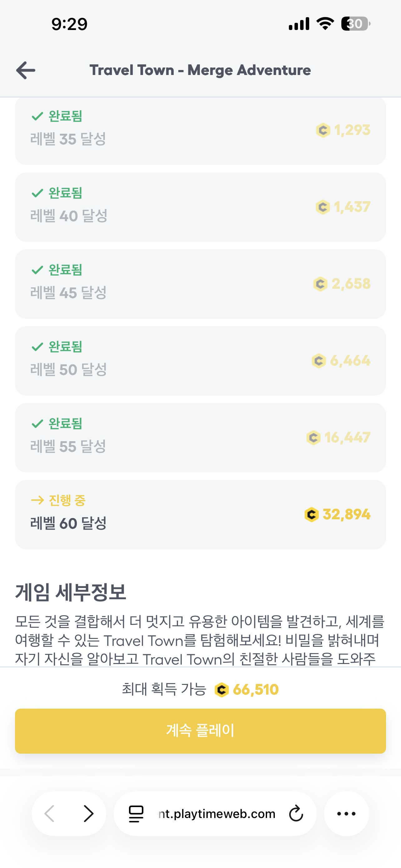Select the 레벨 60 달성 task card
The height and width of the screenshot is (868, 401).
(x=200, y=515)
